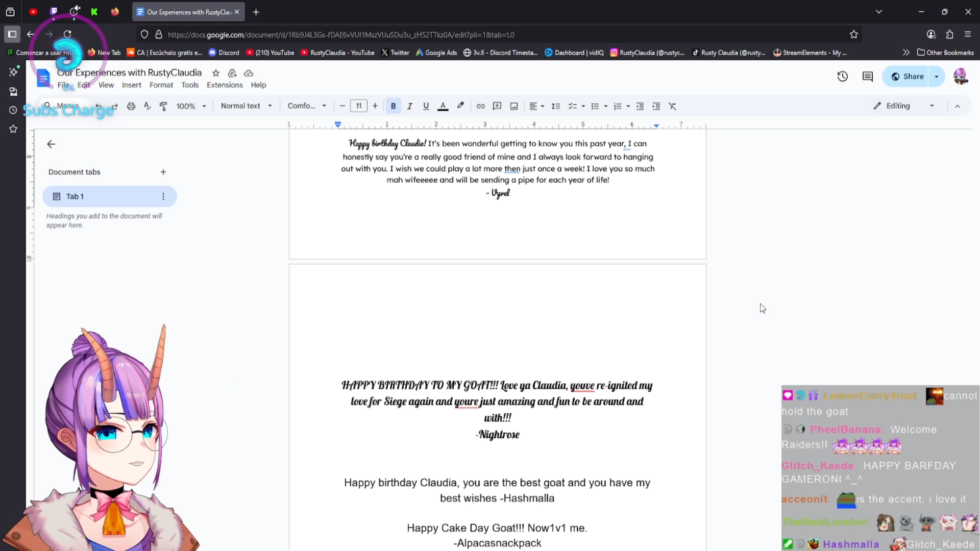
Task: Bookmark this page star icon
Action: (854, 34)
